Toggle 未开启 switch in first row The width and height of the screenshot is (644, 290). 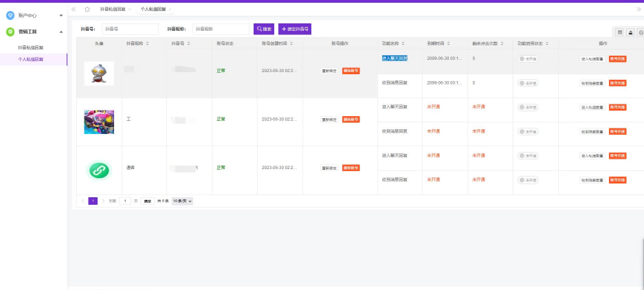coord(528,59)
